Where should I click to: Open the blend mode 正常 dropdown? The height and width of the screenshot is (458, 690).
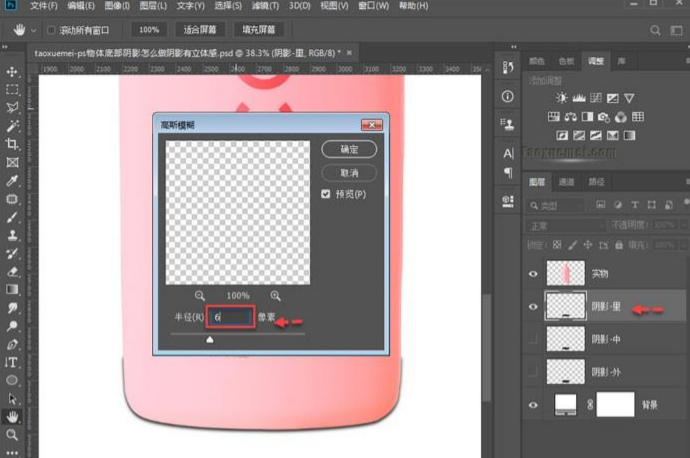(x=565, y=226)
